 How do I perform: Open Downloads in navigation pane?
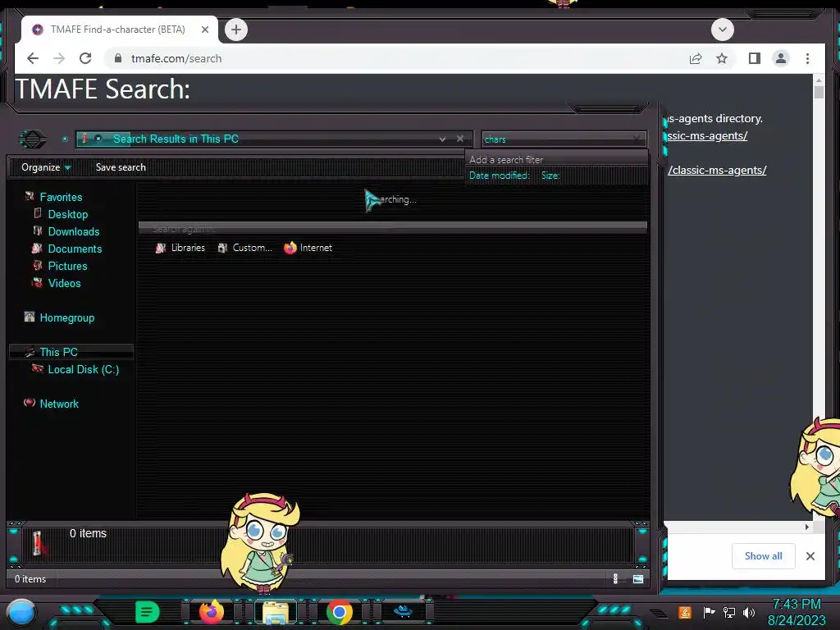click(73, 231)
